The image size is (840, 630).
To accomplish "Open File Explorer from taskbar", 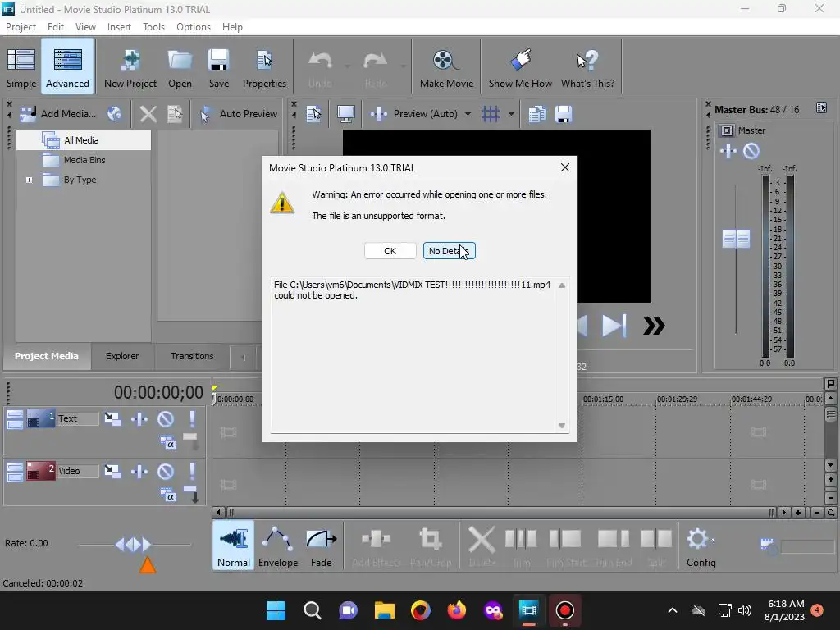I will coord(384,610).
